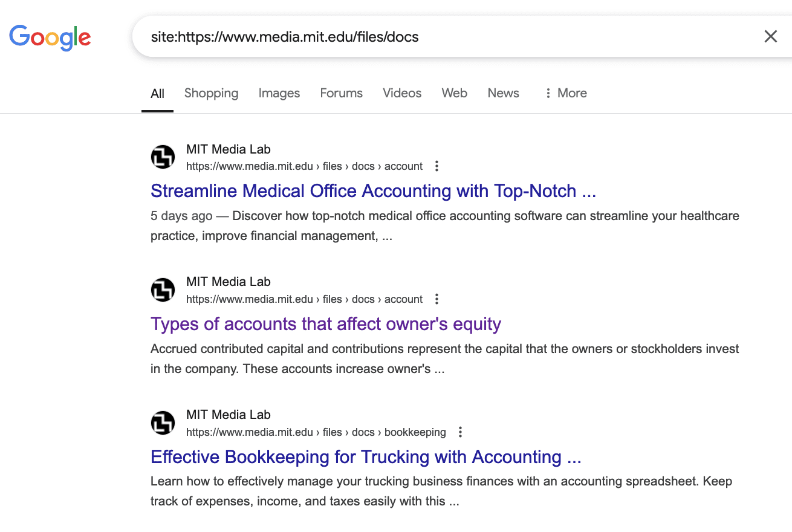Click the Google logo

[x=50, y=37]
